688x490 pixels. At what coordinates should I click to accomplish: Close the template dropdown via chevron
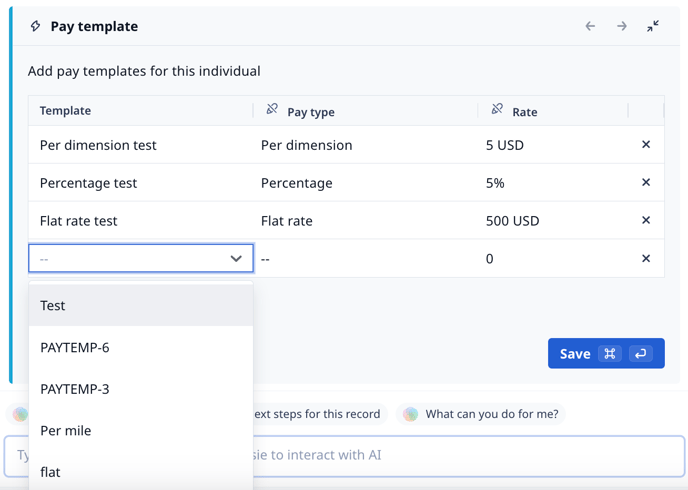[236, 259]
